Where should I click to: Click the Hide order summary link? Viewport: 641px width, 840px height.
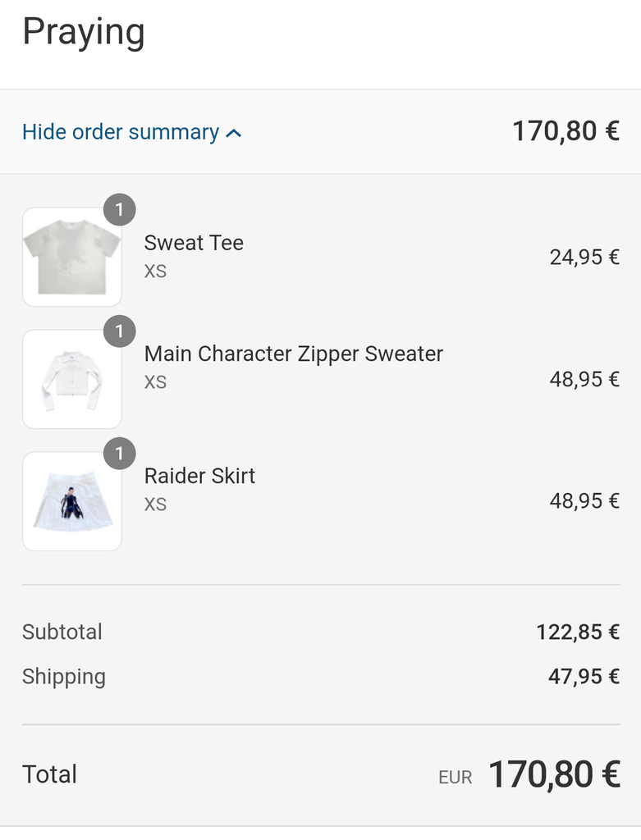click(x=121, y=132)
